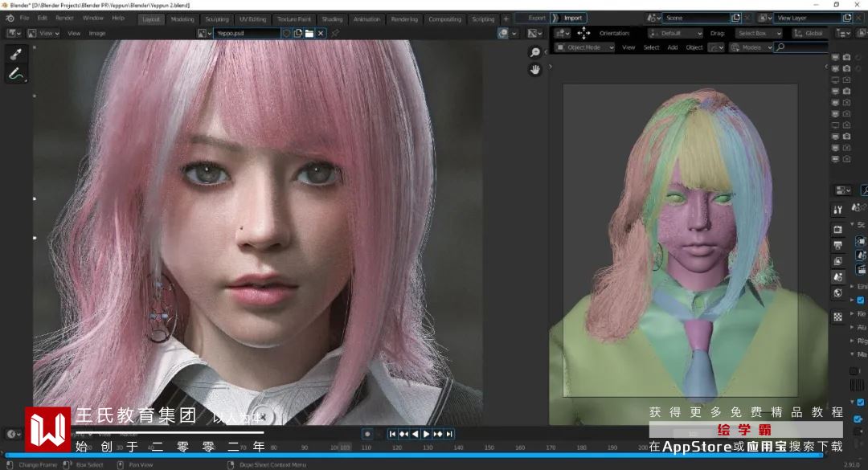Image resolution: width=868 pixels, height=470 pixels.
Task: Expand the Drag Select Box dropdown
Action: pyautogui.click(x=757, y=33)
